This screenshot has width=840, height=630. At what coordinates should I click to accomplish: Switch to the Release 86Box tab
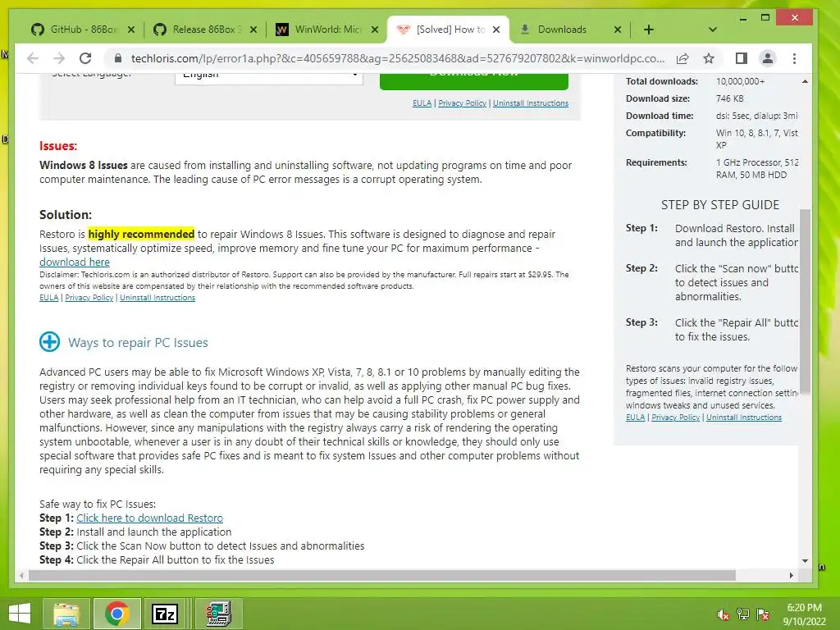199,30
